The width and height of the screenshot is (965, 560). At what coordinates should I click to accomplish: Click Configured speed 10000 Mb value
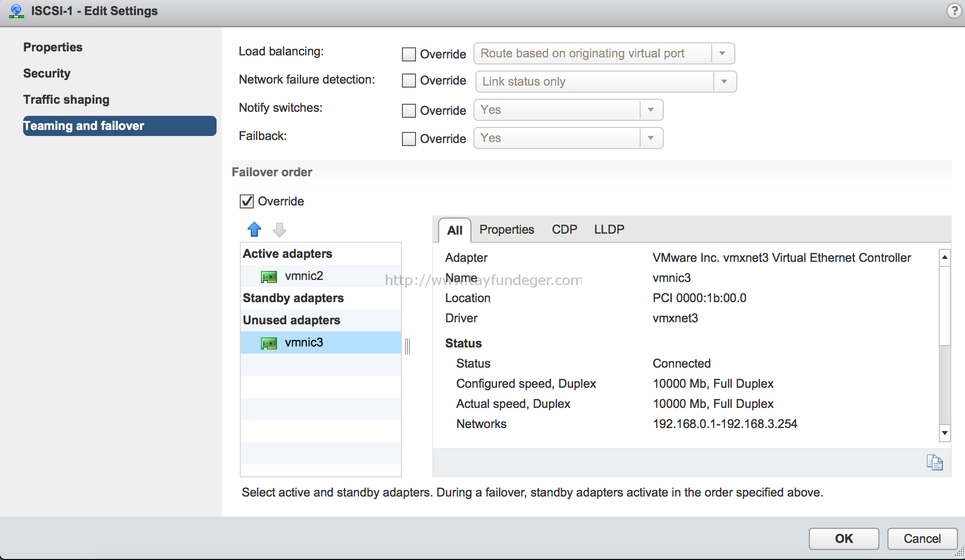tap(713, 384)
